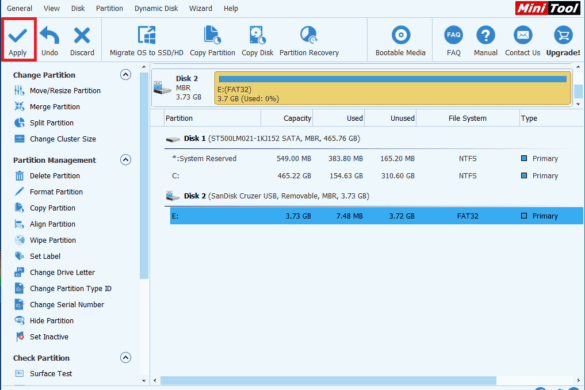Open the Partition menu

click(109, 8)
